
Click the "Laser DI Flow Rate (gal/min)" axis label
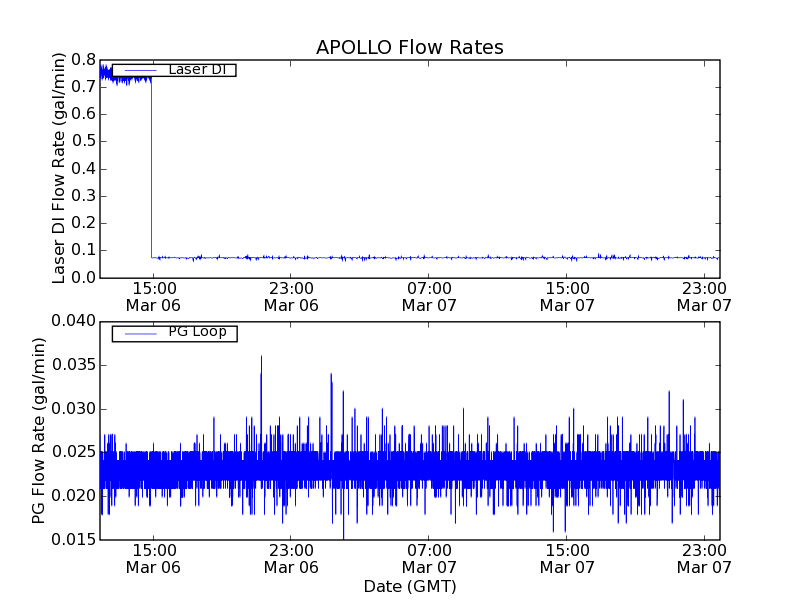[59, 168]
